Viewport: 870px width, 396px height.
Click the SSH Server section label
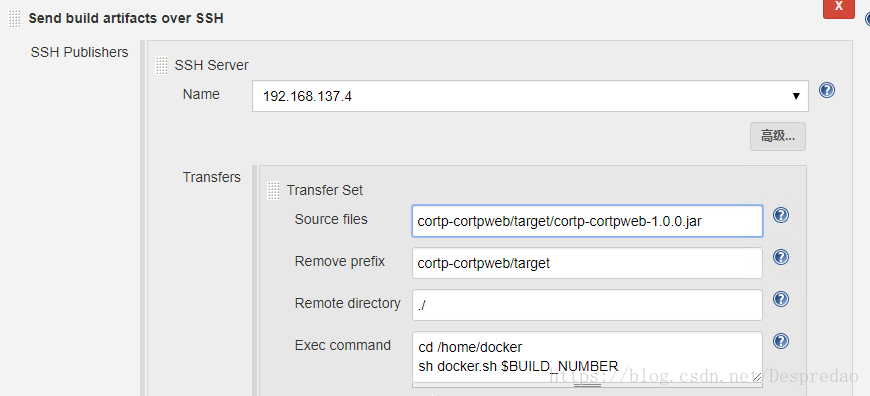[211, 65]
